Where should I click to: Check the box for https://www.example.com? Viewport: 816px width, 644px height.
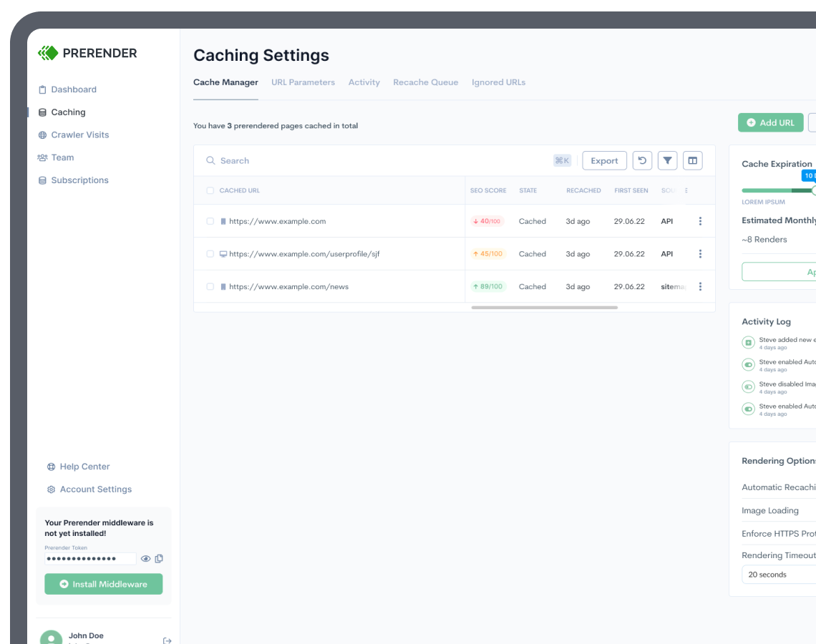point(210,221)
